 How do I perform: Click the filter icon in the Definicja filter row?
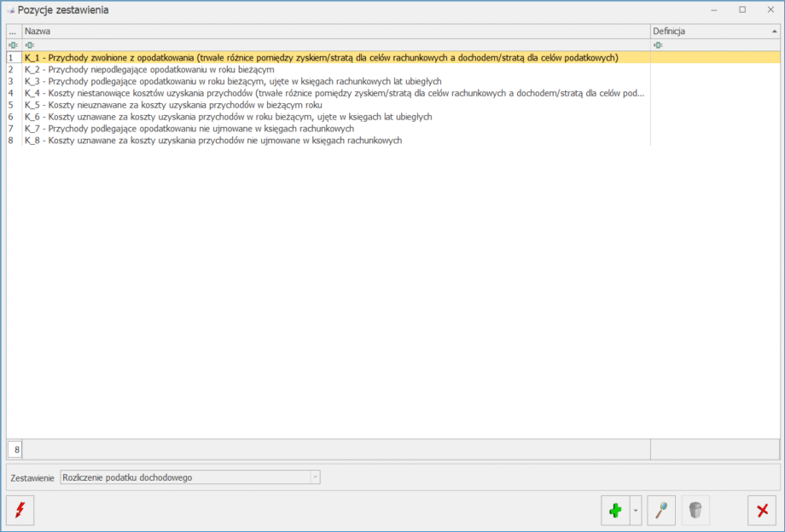click(658, 45)
